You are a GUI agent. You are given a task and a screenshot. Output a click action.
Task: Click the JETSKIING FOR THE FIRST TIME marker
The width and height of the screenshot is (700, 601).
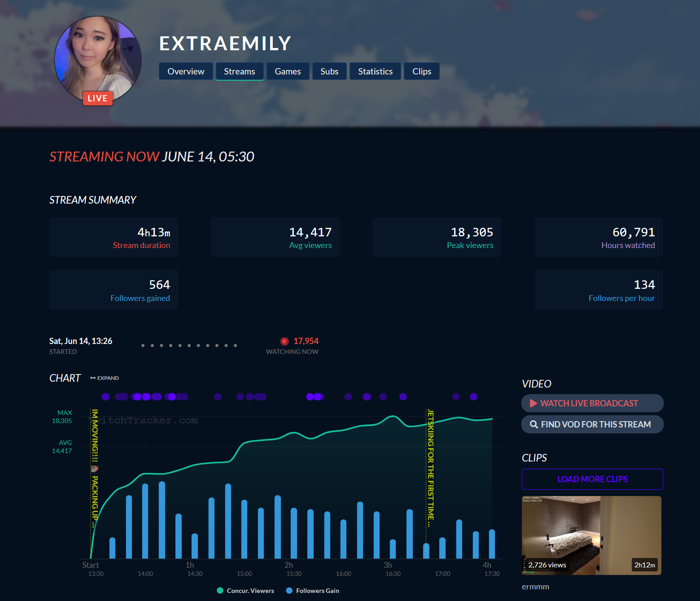click(x=430, y=468)
